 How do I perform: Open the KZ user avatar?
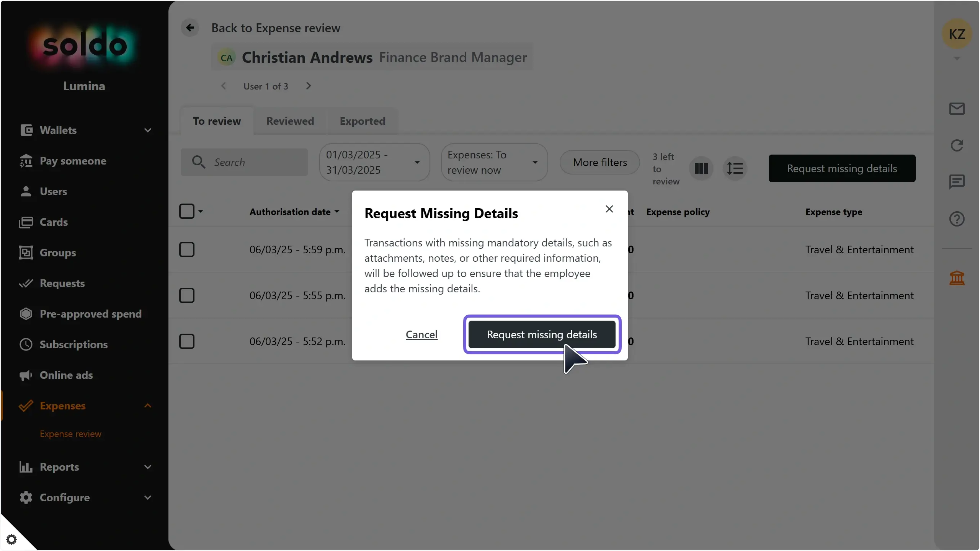pyautogui.click(x=957, y=34)
